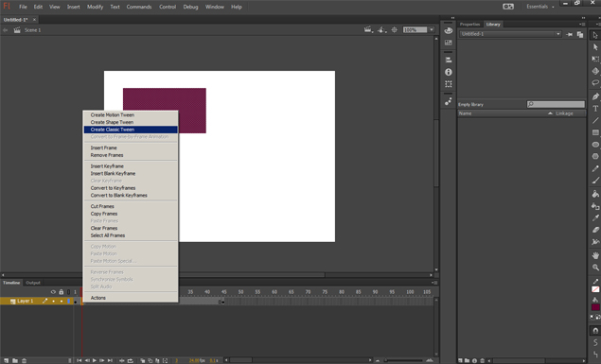
Task: Open the Transform panel icon
Action: pos(448,84)
